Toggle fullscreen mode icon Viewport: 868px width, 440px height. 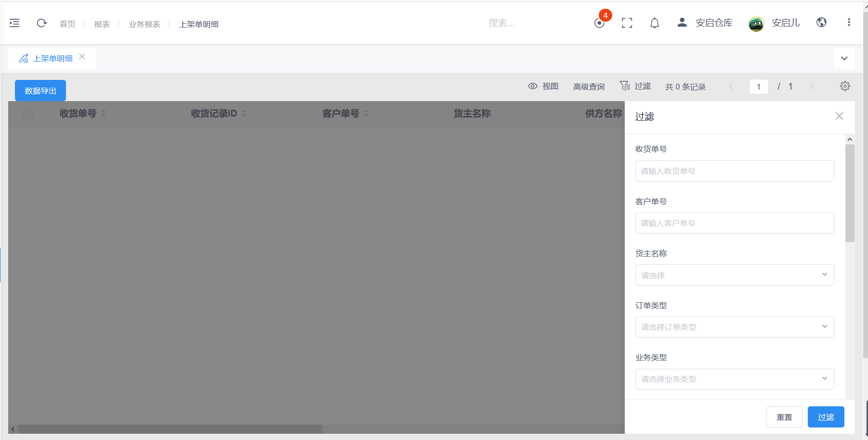click(x=627, y=23)
